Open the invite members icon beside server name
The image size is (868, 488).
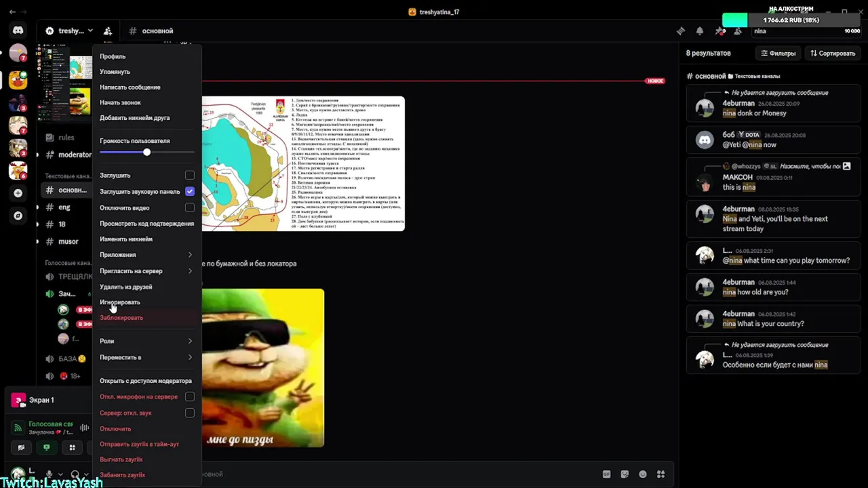tap(108, 31)
